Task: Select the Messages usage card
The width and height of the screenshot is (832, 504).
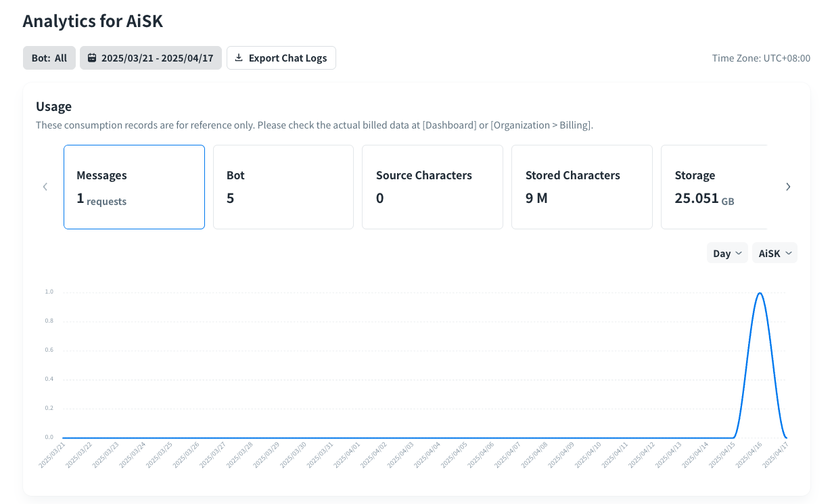Action: point(134,187)
